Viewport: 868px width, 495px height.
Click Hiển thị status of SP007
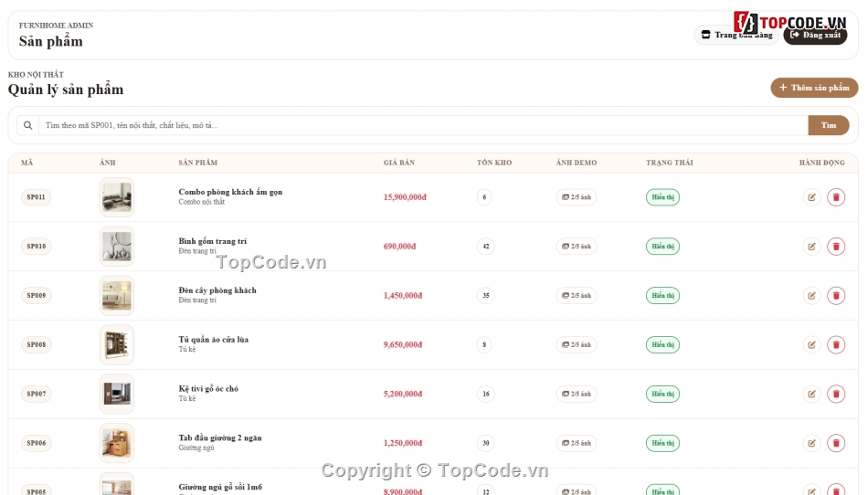662,394
